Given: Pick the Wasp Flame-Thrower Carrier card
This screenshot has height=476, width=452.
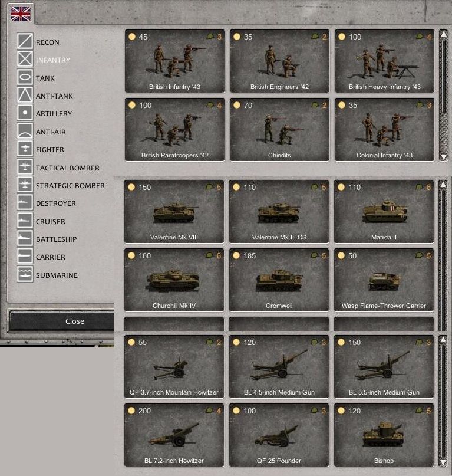Looking at the screenshot, I should (x=384, y=280).
